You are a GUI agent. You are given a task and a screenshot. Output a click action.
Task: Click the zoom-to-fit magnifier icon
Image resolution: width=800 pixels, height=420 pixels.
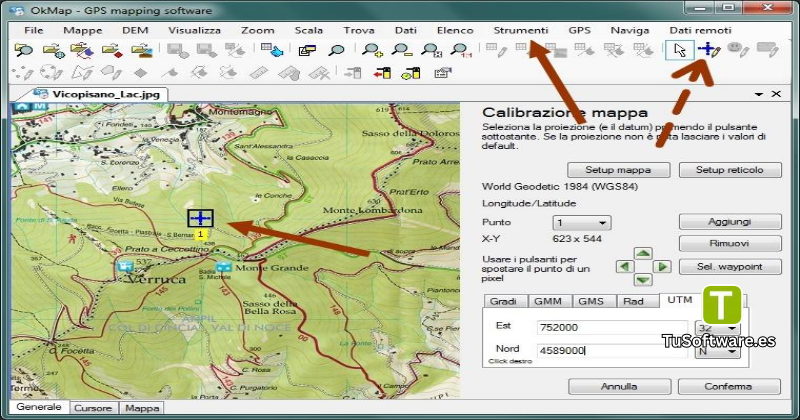[431, 50]
